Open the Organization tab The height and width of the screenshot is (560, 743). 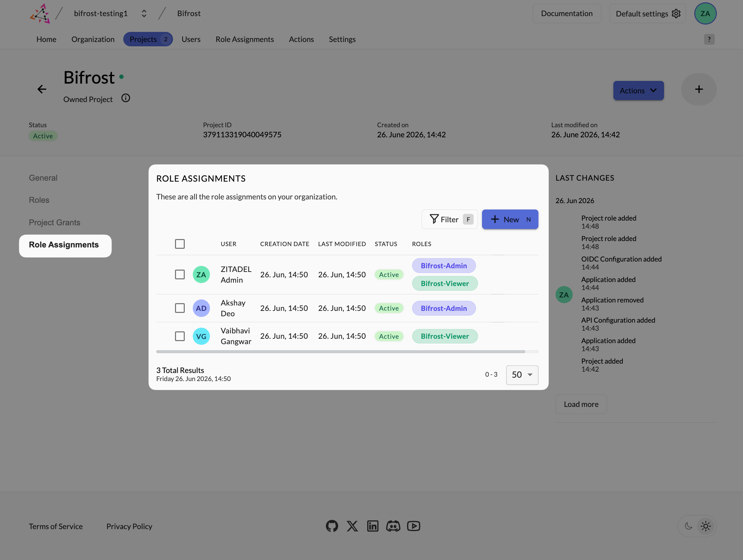point(93,39)
